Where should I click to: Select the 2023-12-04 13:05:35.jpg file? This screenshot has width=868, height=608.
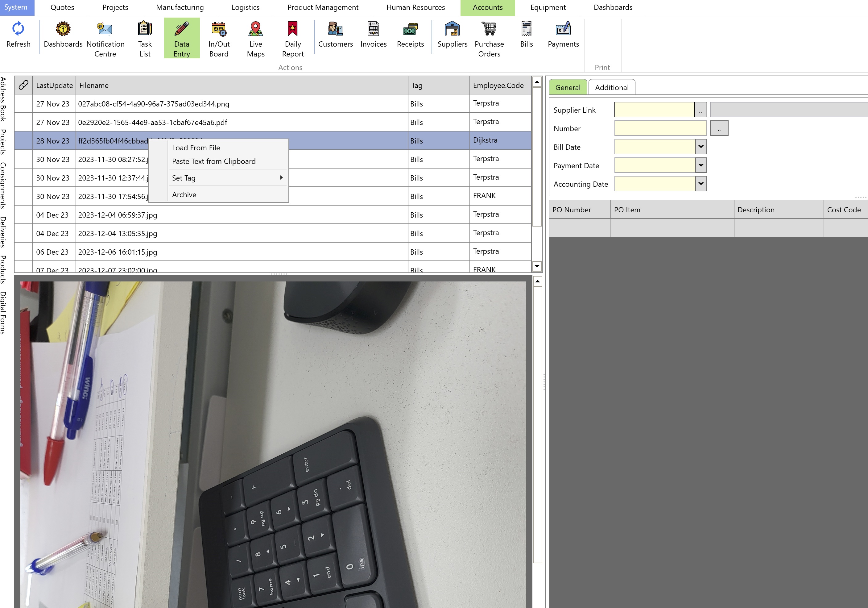coord(273,233)
